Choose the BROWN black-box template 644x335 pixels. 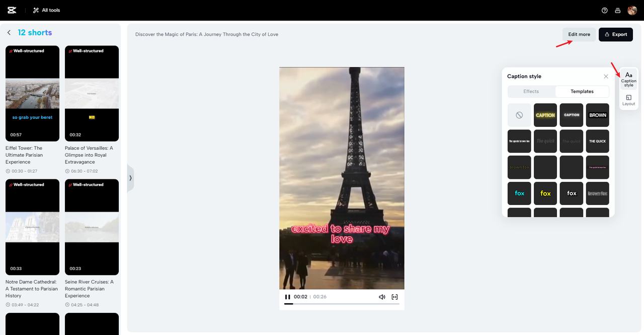click(x=598, y=115)
